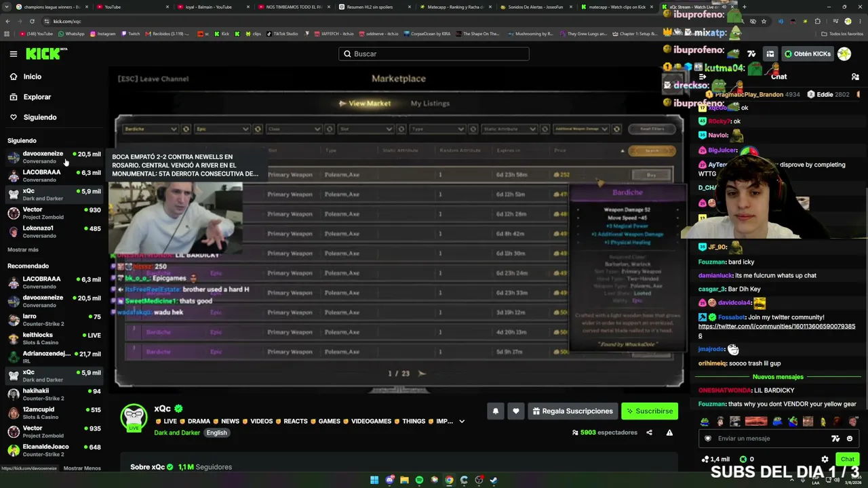Viewport: 868px width, 488px height.
Task: Open the 7TV emote menu in message box
Action: pyautogui.click(x=835, y=439)
